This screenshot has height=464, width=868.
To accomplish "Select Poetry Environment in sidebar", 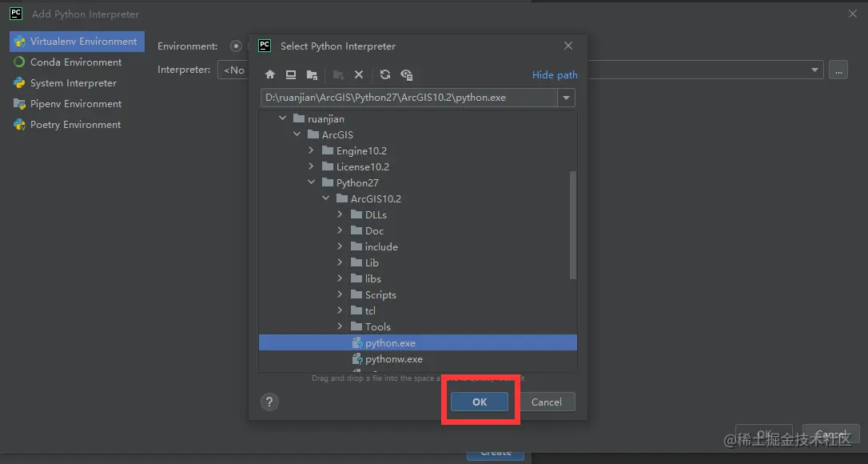I will [x=77, y=125].
